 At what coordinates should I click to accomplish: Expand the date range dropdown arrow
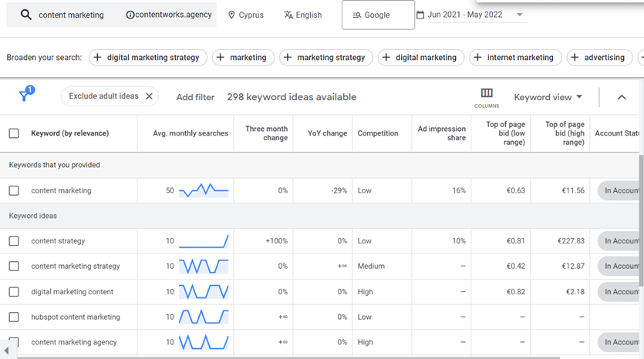coord(520,15)
